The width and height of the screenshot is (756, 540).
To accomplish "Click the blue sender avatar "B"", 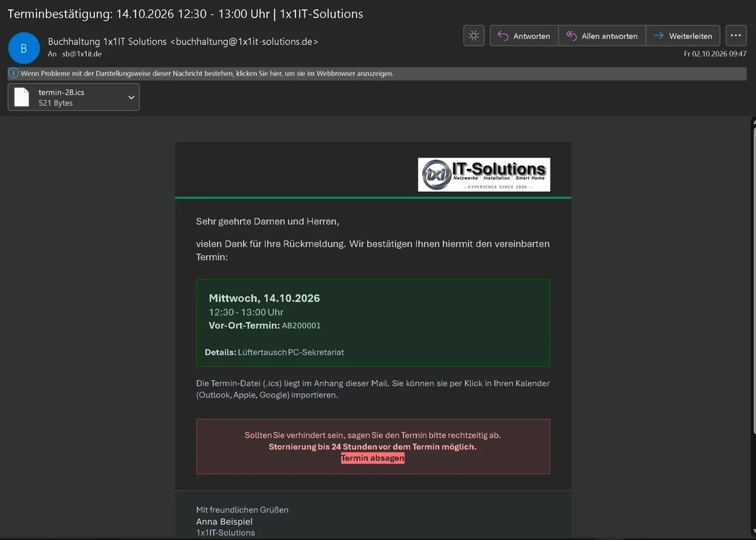I will (x=24, y=47).
